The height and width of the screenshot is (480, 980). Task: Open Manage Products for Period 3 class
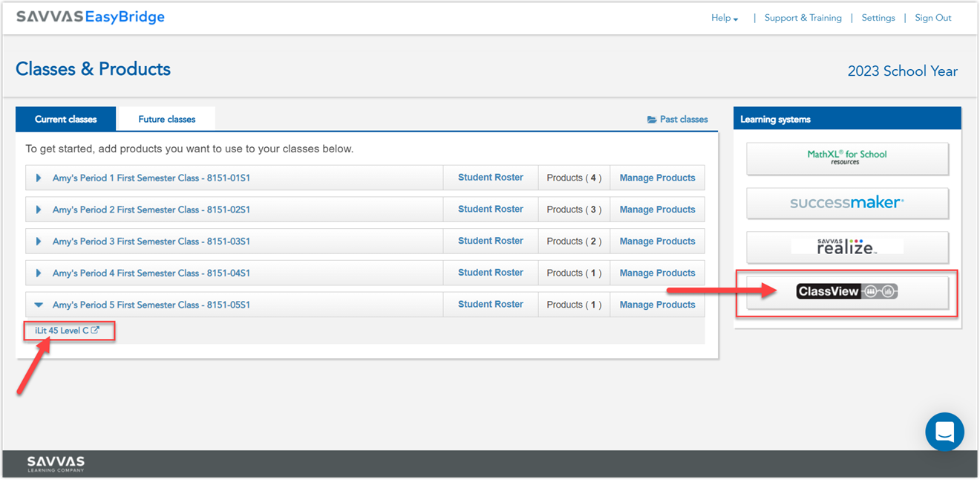[x=656, y=240]
